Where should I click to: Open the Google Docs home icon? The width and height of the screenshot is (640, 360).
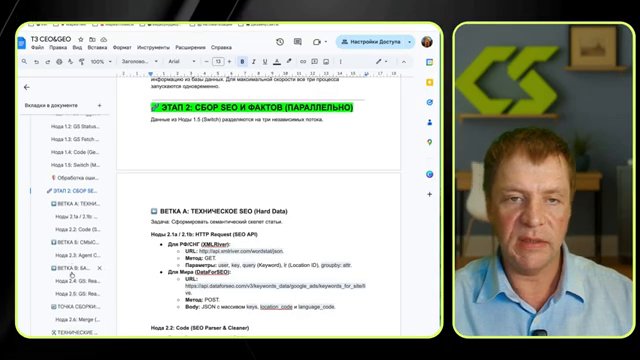pos(22,42)
